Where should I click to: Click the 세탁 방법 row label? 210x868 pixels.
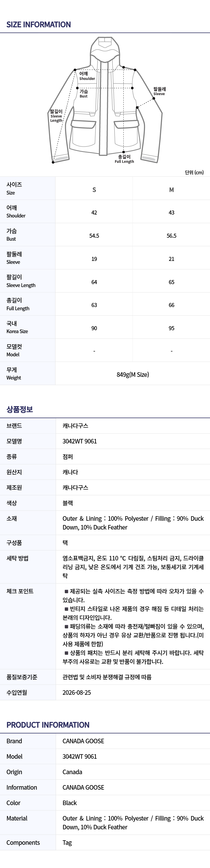17,558
